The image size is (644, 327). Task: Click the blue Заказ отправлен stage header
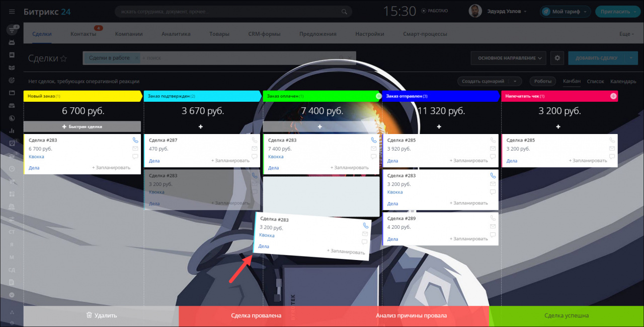click(440, 96)
